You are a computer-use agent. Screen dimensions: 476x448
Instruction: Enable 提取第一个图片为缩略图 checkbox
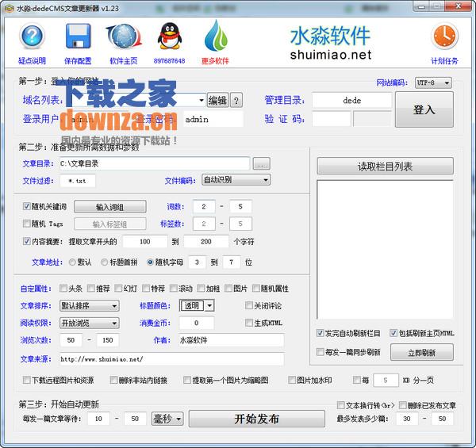tap(187, 380)
